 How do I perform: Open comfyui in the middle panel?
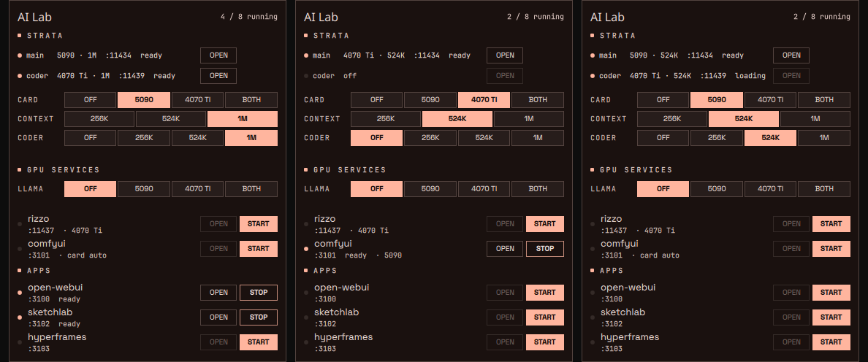[505, 249]
